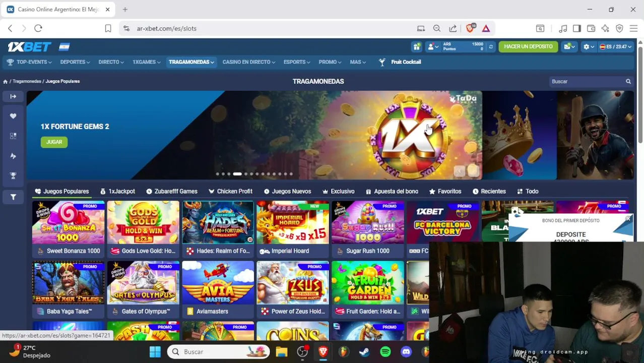644x363 pixels.
Task: Click the zoom magnifier icon in address bar
Action: coord(437,28)
